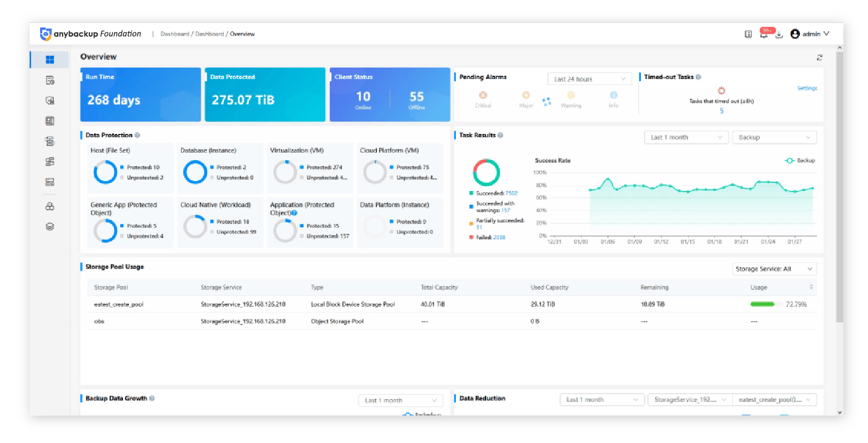Click the help icon beside Timed-out Tasks
Image resolution: width=868 pixels, height=443 pixels.
click(x=698, y=77)
